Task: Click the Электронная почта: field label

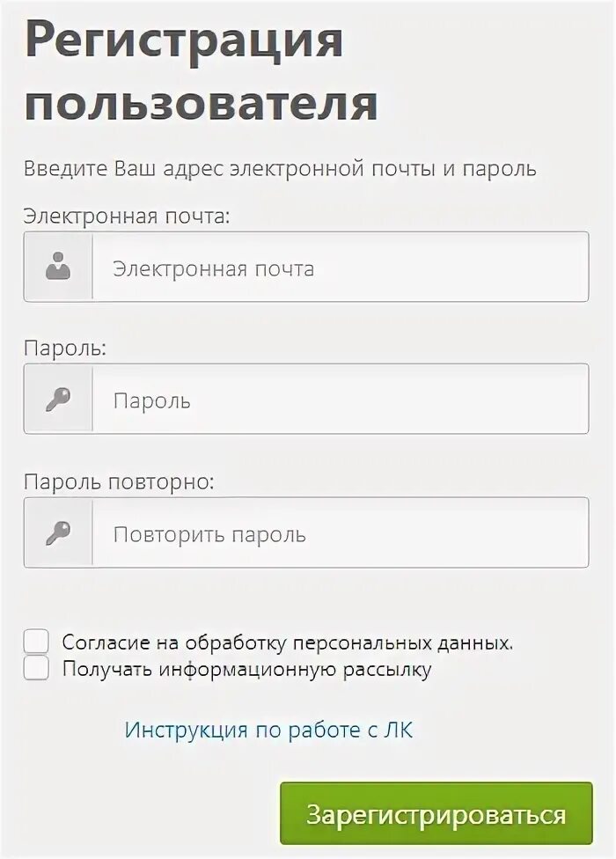Action: 127,216
